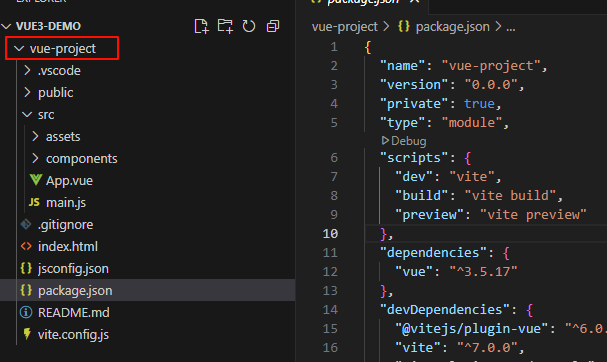Screen dimensions: 607x362
Task: Click the "module" value on line 5
Action: (x=472, y=123)
